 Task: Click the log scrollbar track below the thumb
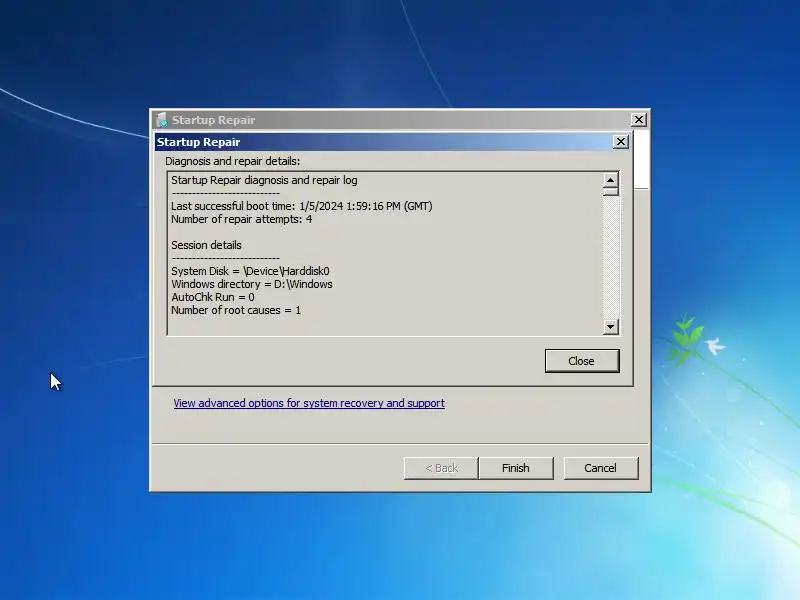[x=610, y=258]
